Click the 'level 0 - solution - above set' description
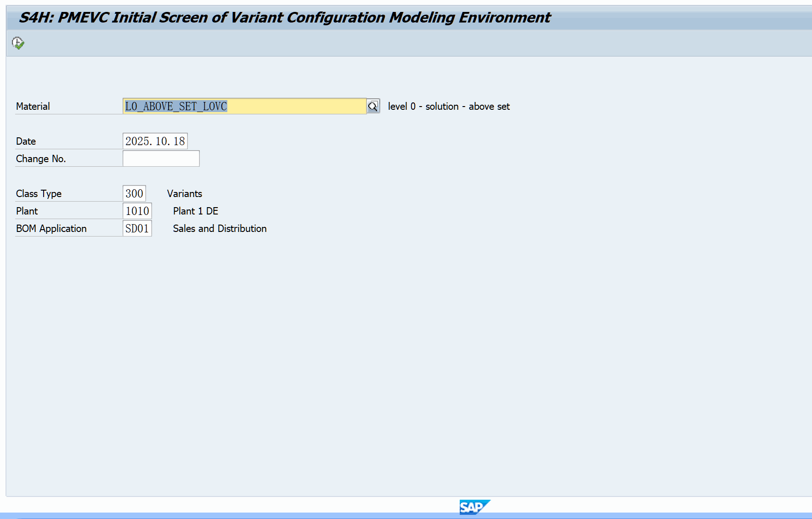The height and width of the screenshot is (519, 812). pyautogui.click(x=449, y=107)
